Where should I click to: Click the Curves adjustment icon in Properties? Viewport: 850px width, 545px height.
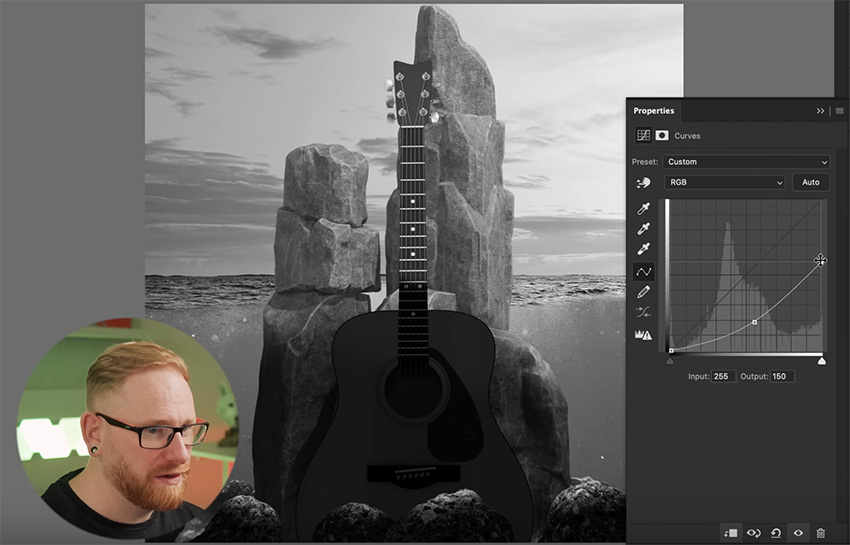click(643, 136)
